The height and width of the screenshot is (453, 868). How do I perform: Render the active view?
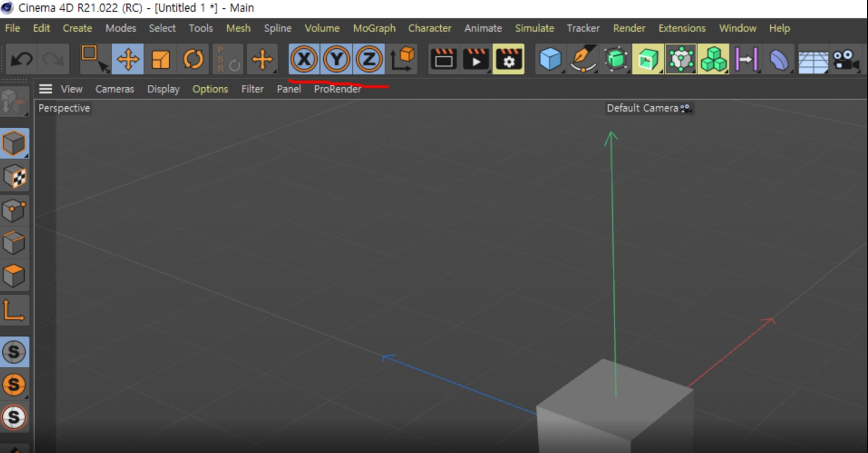coord(444,59)
